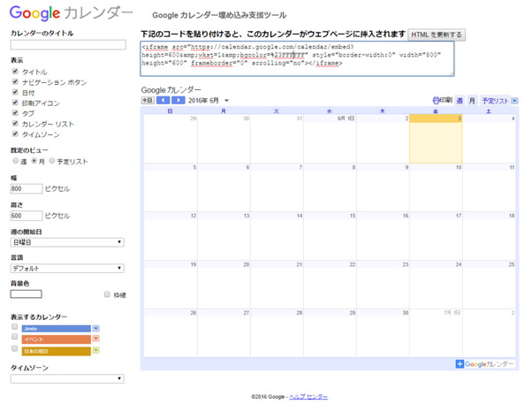Viewport: 532px width, 404px height.
Task: Click the June 28 date number
Action: click(300, 313)
